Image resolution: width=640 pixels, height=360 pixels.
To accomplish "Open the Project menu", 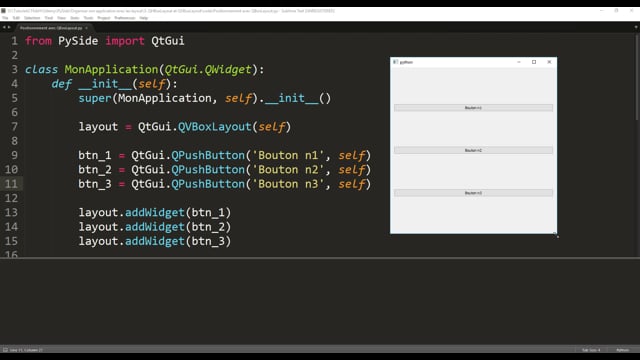I will coord(104,18).
